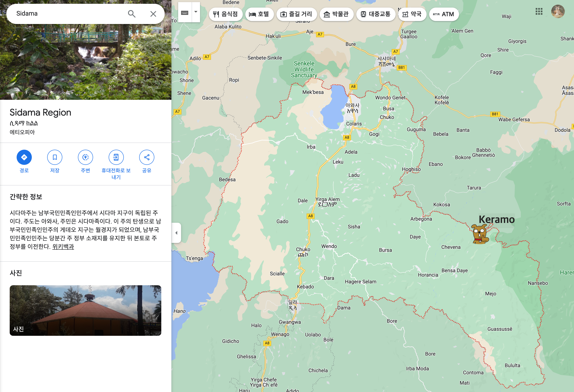Click 휴대전화로 보내기 send to phone icon

coord(116,157)
